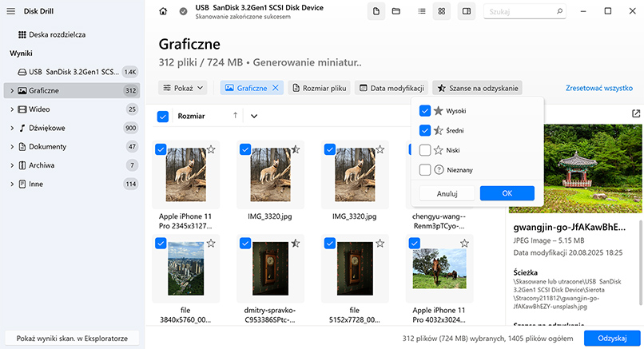The width and height of the screenshot is (644, 349).
Task: Open the Pokaż dropdown
Action: pos(183,88)
